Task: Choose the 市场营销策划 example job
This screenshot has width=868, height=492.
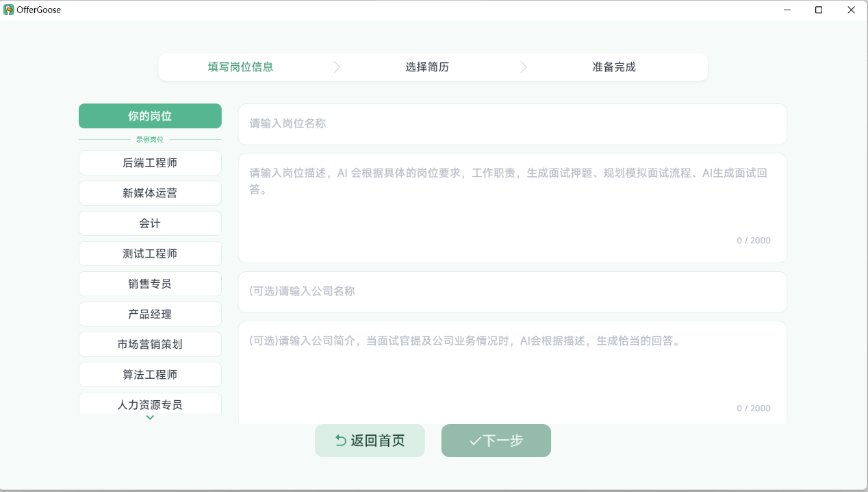Action: (150, 344)
